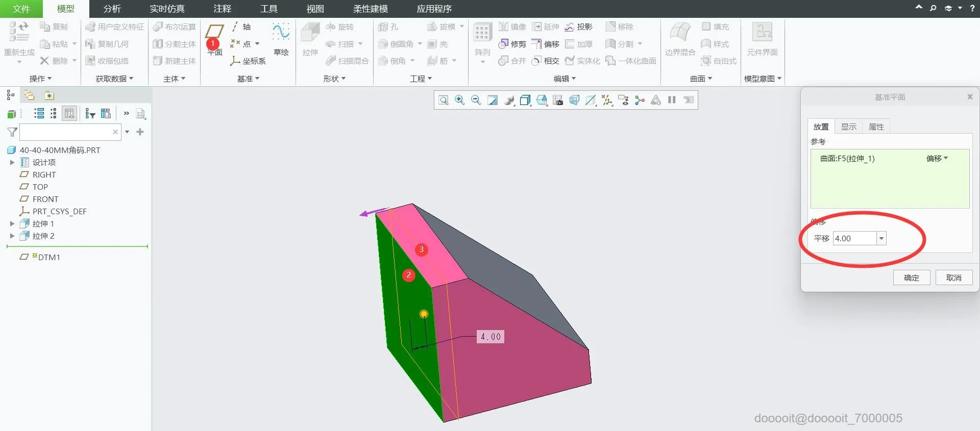980x431 pixels.
Task: Click the 相交 intersect tool
Action: [x=546, y=61]
